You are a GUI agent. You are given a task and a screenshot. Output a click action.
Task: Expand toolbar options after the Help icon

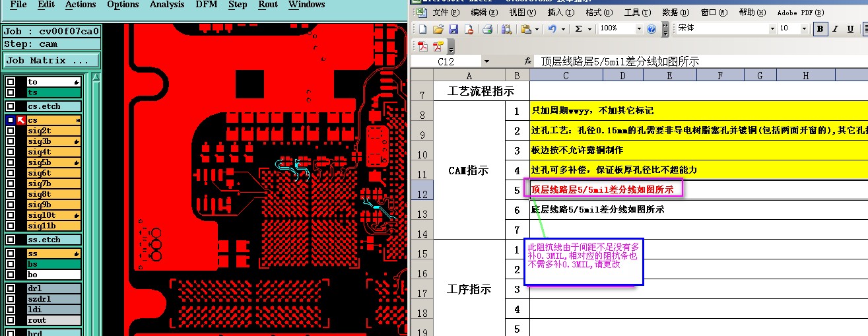pos(665,30)
